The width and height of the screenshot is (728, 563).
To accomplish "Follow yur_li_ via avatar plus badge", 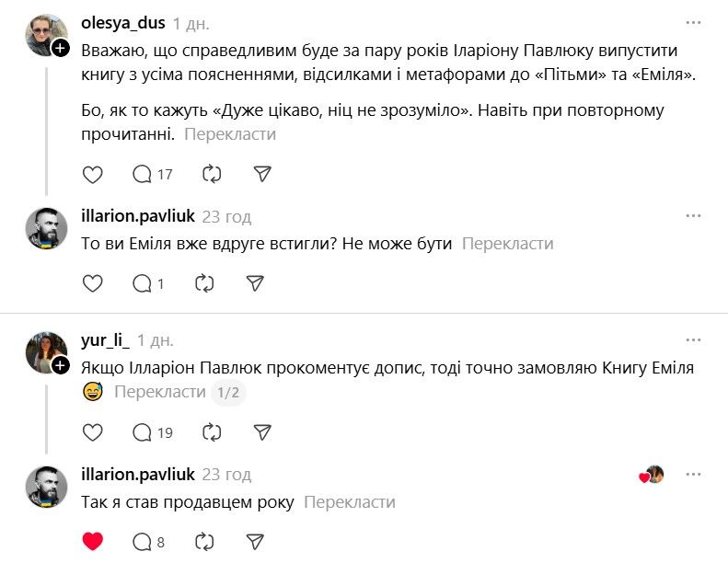I will click(60, 365).
